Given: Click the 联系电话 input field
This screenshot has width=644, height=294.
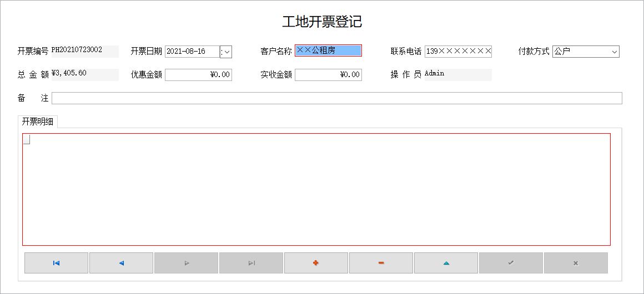Looking at the screenshot, I should click(x=458, y=52).
